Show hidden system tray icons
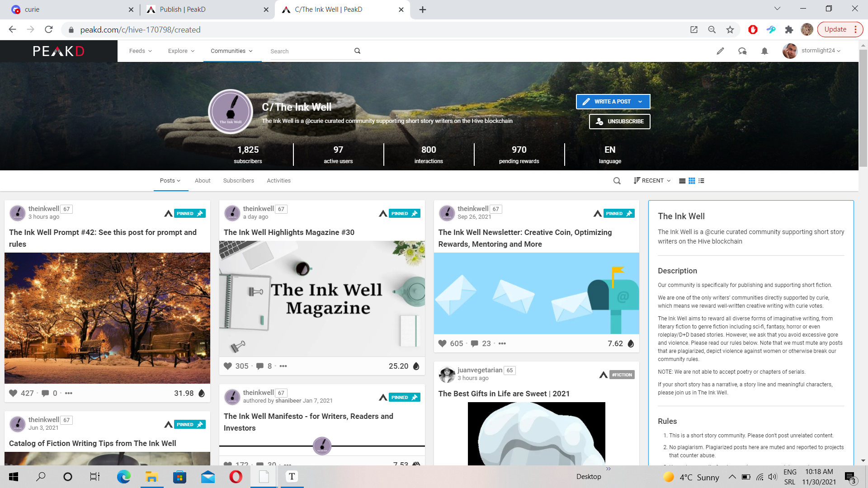868x488 pixels. click(732, 477)
